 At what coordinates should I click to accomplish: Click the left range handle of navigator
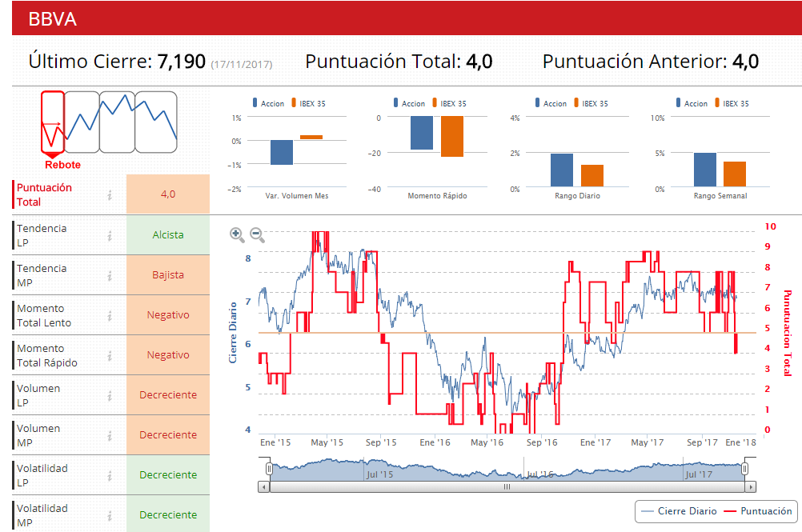pos(269,469)
